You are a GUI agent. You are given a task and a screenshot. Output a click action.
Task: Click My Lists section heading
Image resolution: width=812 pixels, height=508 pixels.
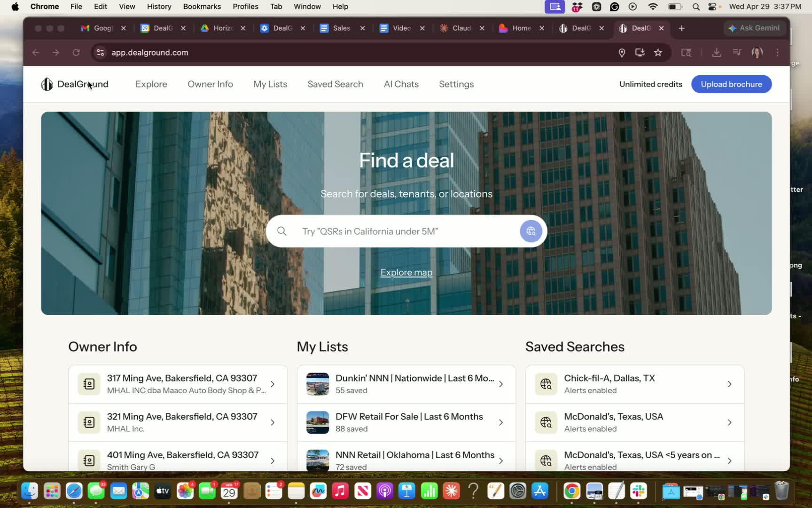coord(322,347)
